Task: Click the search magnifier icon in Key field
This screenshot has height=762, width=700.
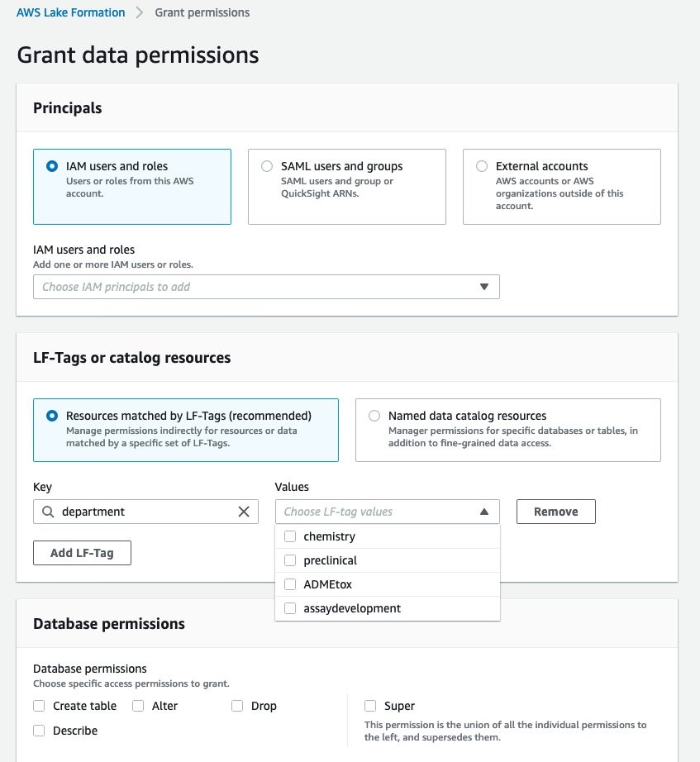Action: [48, 512]
